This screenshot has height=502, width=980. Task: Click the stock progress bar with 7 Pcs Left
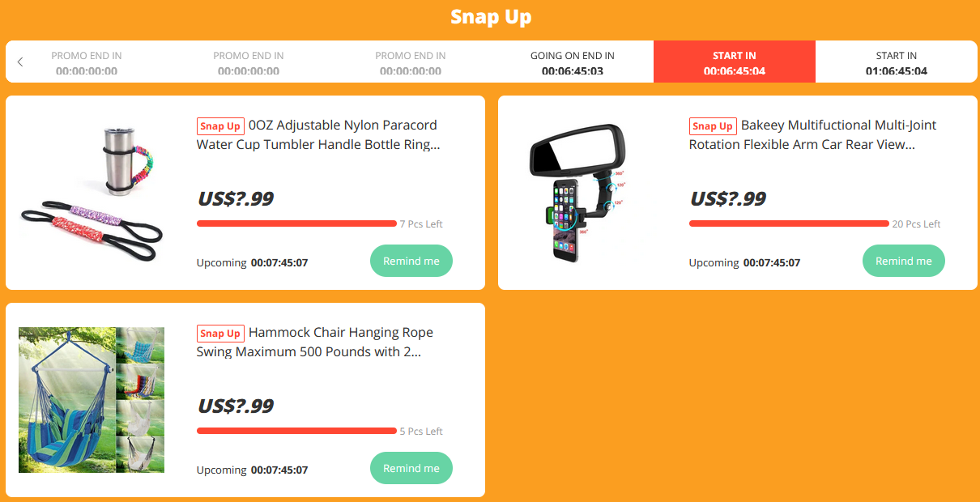tap(296, 223)
